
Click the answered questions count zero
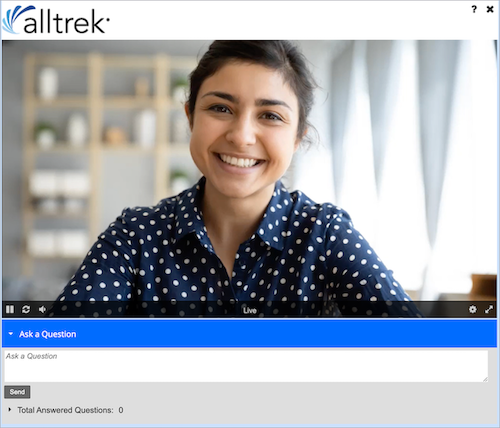121,410
